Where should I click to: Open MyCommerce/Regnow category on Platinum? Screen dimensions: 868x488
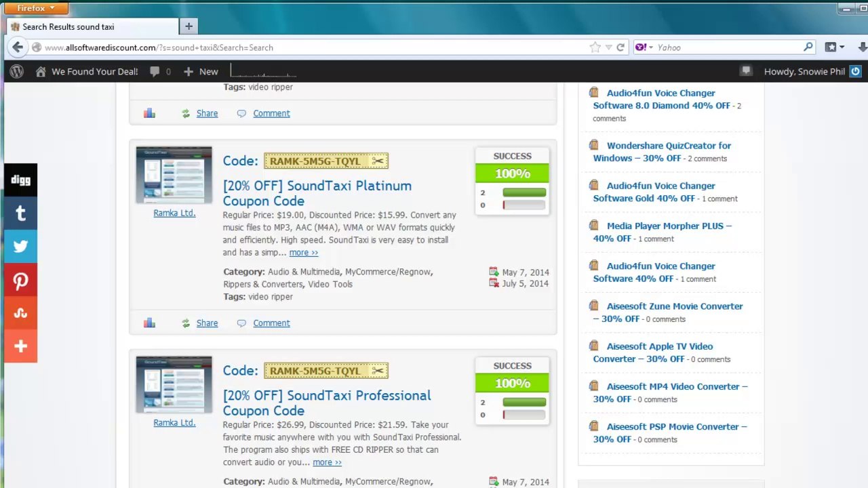[x=388, y=272]
